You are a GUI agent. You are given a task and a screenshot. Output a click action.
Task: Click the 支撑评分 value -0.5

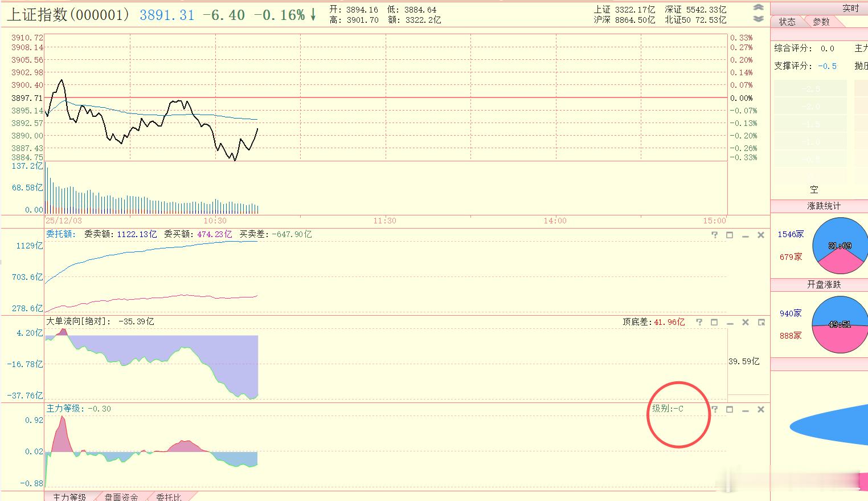pos(828,66)
